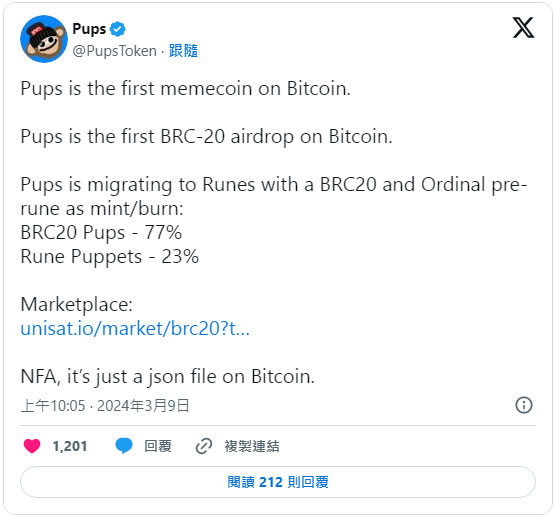Open the X logo in the corner

(x=523, y=28)
